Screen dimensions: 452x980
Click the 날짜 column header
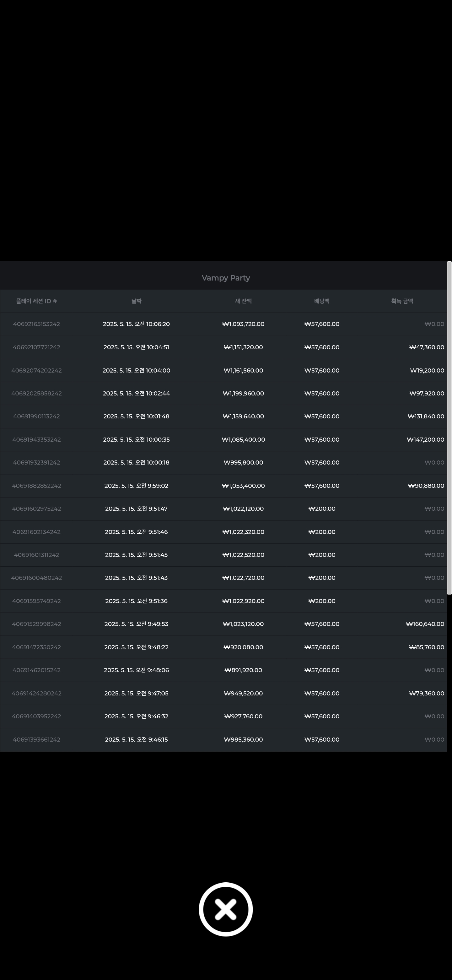pyautogui.click(x=136, y=301)
